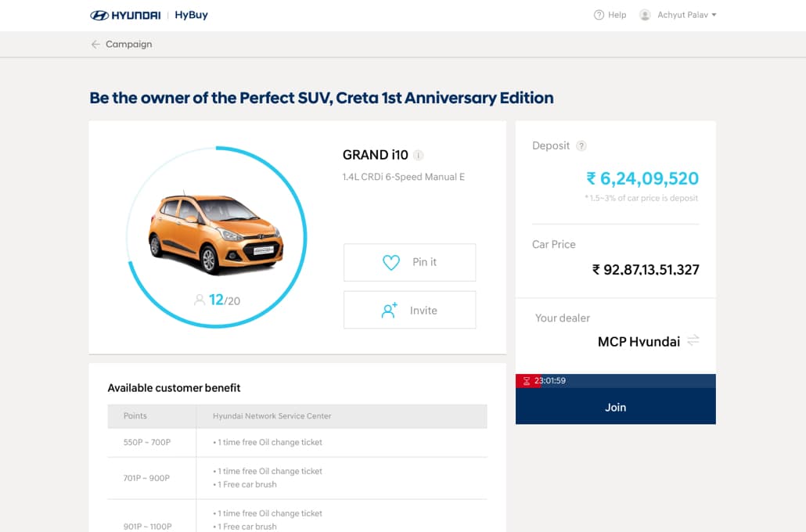Click the Your dealer label
Screen dimensions: 806x532
tap(563, 318)
